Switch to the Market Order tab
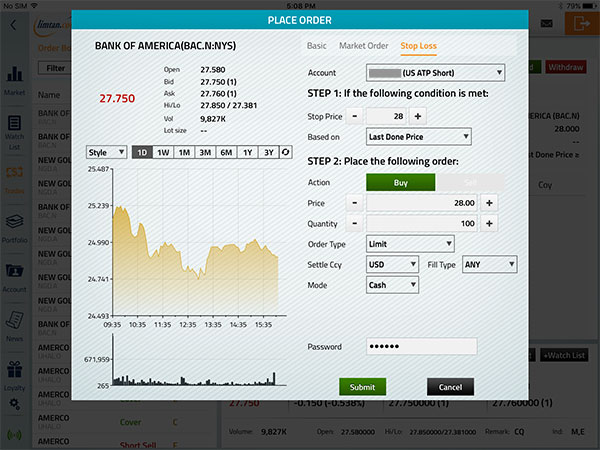This screenshot has height=450, width=600. (364, 46)
